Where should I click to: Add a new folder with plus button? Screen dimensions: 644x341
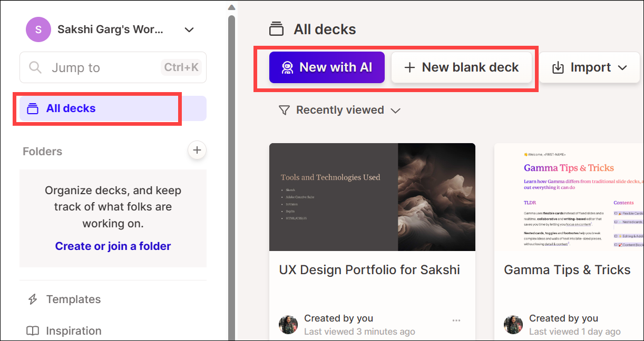[197, 151]
